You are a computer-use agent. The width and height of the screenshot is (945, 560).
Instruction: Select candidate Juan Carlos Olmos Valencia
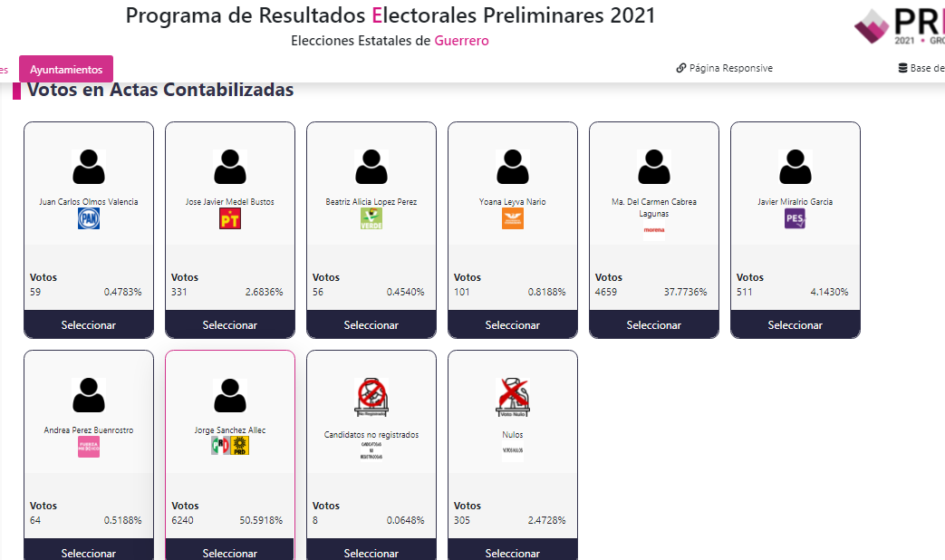[x=89, y=325]
